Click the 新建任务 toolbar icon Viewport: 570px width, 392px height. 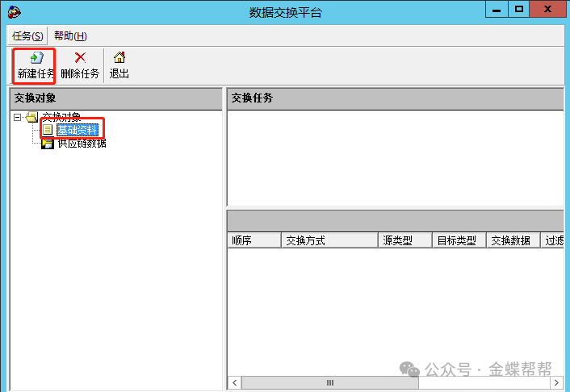(x=36, y=58)
